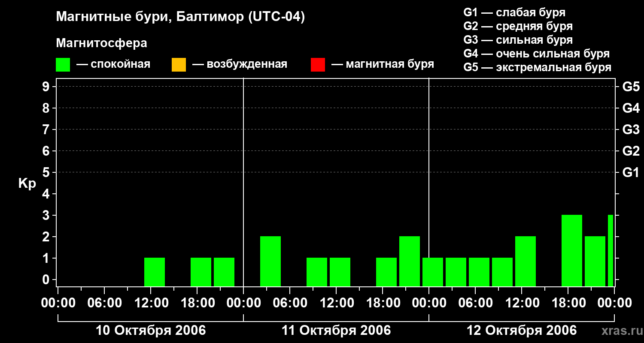Click legend line 'G1 — слабая буря'
644x343 pixels.
(x=514, y=12)
